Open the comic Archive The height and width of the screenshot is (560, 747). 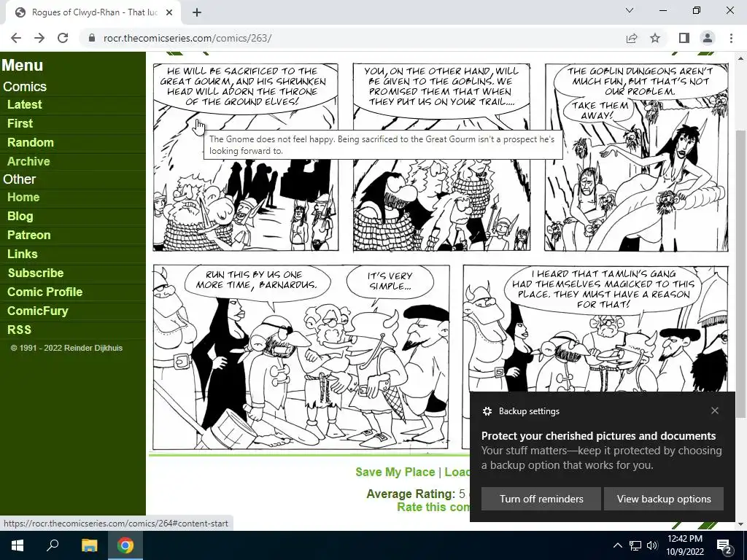coord(28,161)
